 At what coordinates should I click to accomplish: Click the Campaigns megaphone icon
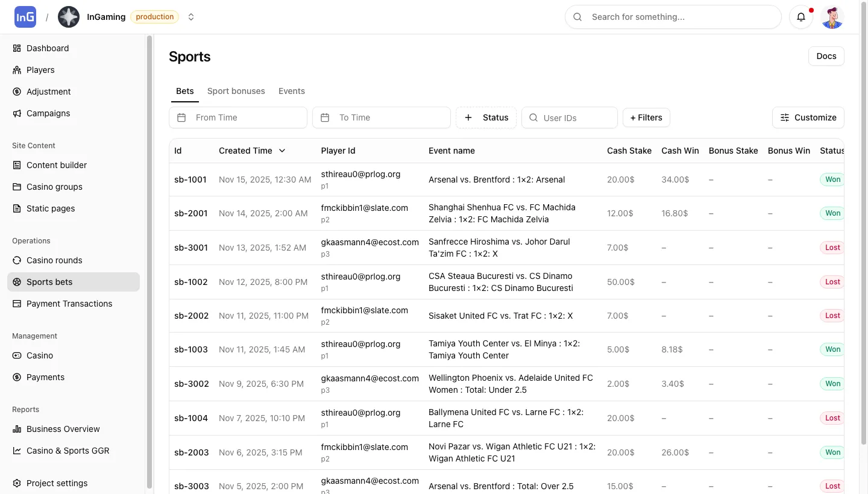[x=17, y=113]
